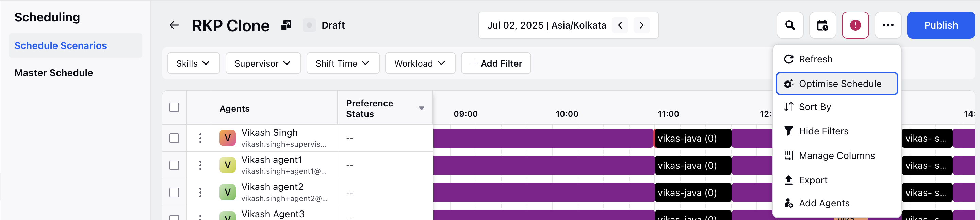Select Hide Filters menu item
This screenshot has height=220, width=980.
pyautogui.click(x=837, y=131)
